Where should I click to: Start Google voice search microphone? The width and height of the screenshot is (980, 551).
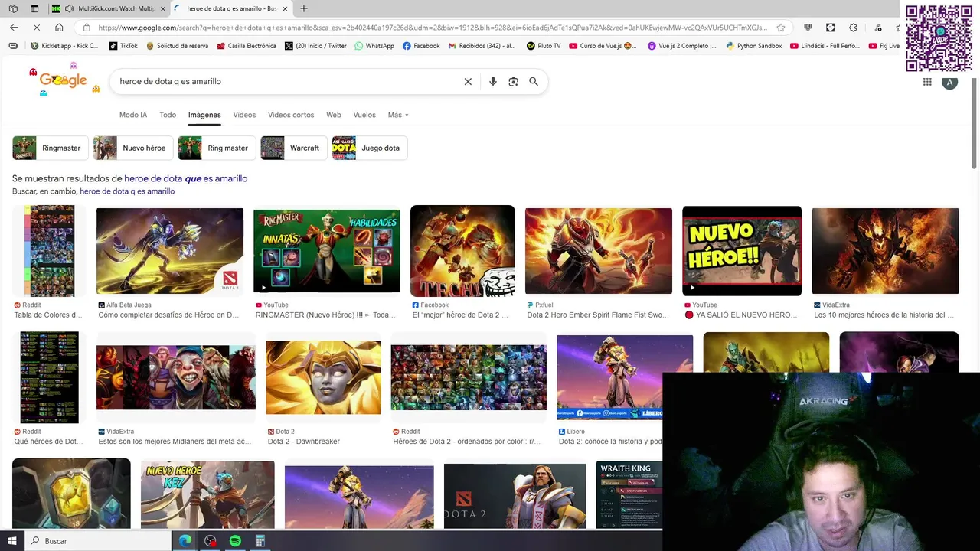(x=492, y=81)
